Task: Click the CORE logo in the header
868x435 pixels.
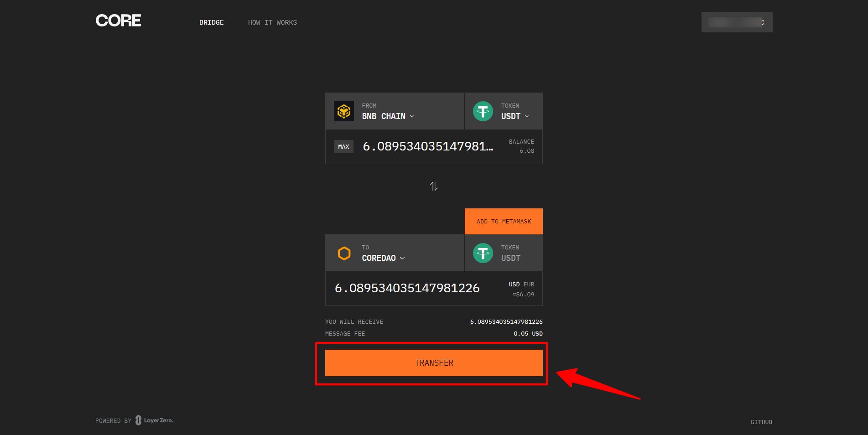Action: click(x=118, y=20)
